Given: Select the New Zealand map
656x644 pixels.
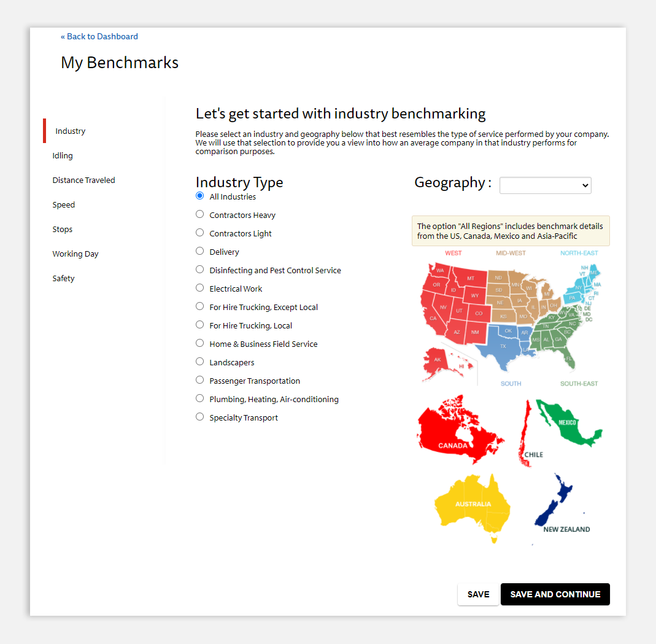Looking at the screenshot, I should [x=554, y=500].
